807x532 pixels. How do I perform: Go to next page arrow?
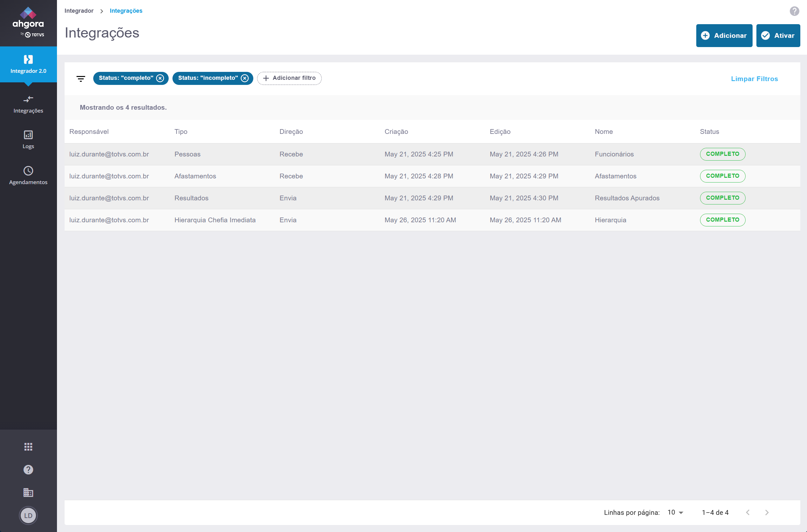767,512
